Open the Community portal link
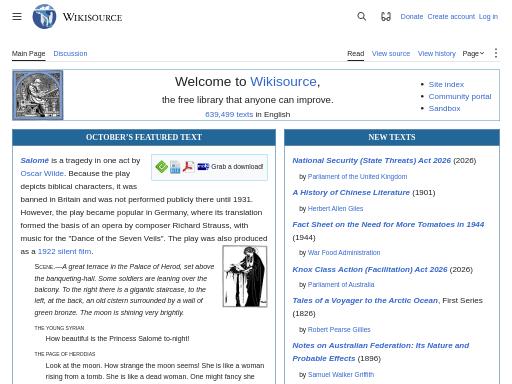This screenshot has width=512, height=384. [460, 96]
